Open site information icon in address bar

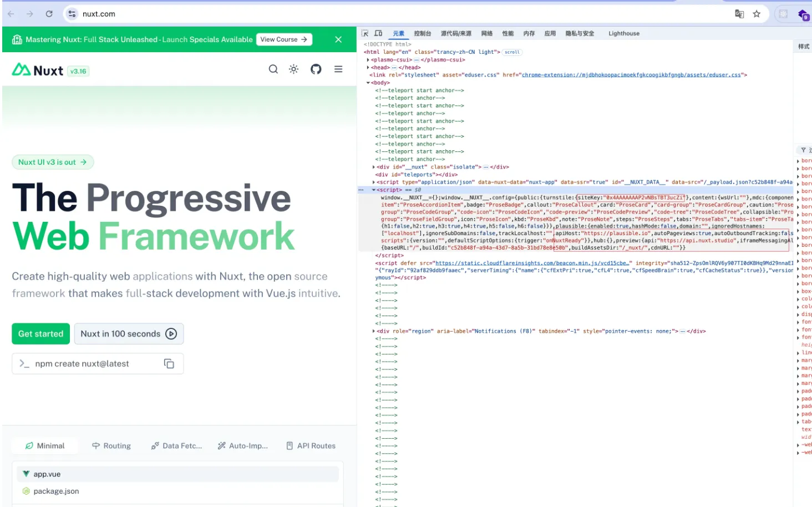tap(72, 14)
